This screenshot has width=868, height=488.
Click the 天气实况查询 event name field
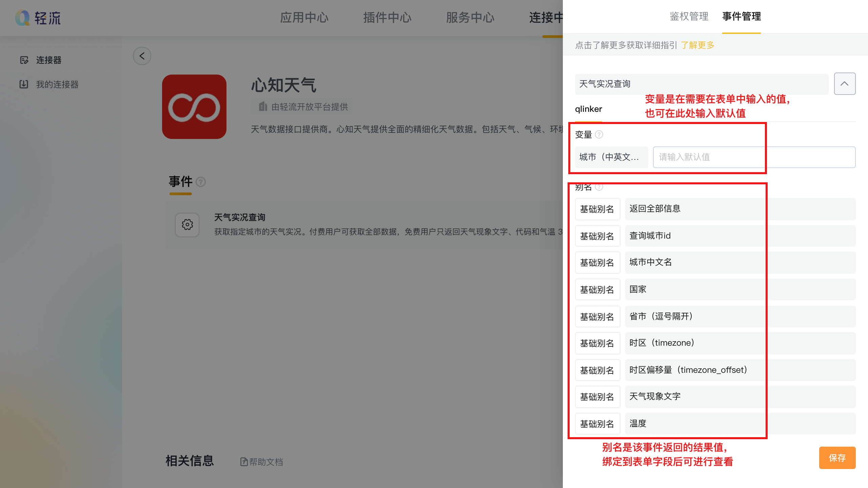point(702,84)
